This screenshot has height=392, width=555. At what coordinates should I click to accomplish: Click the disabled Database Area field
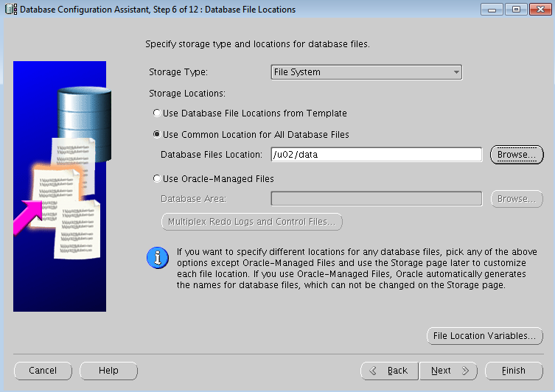tap(376, 198)
